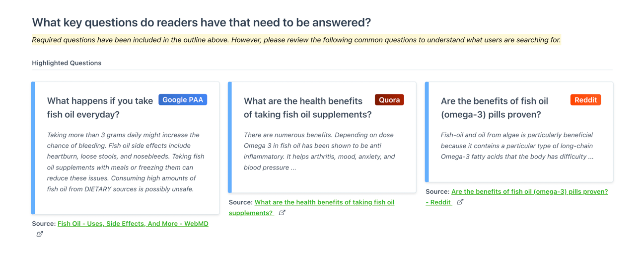Click external link icon after Quora source
644x254 pixels.
pos(282,213)
